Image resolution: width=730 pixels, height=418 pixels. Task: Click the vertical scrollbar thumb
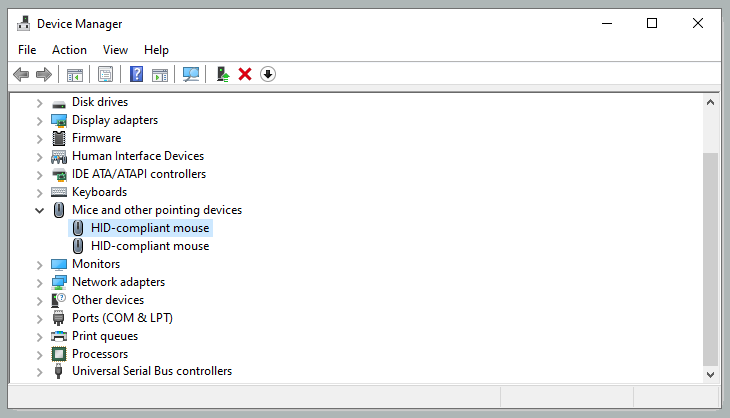710,259
